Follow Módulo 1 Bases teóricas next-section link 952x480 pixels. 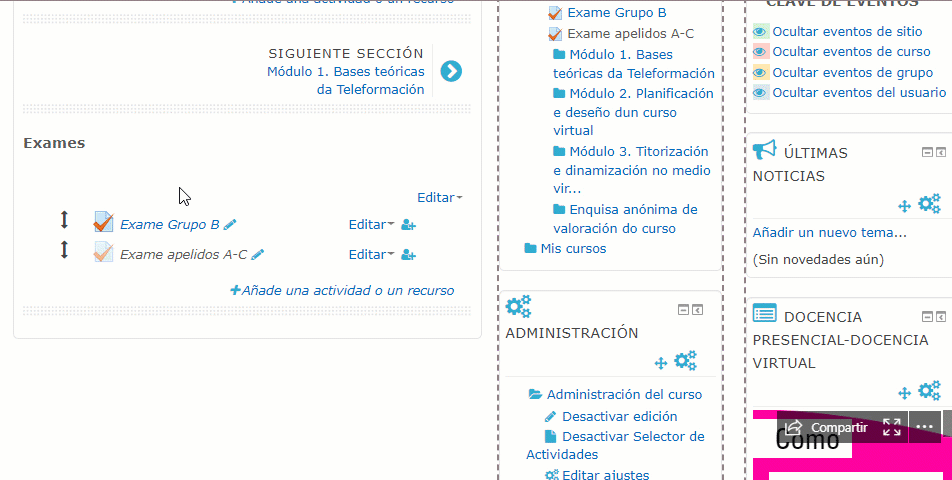[345, 80]
